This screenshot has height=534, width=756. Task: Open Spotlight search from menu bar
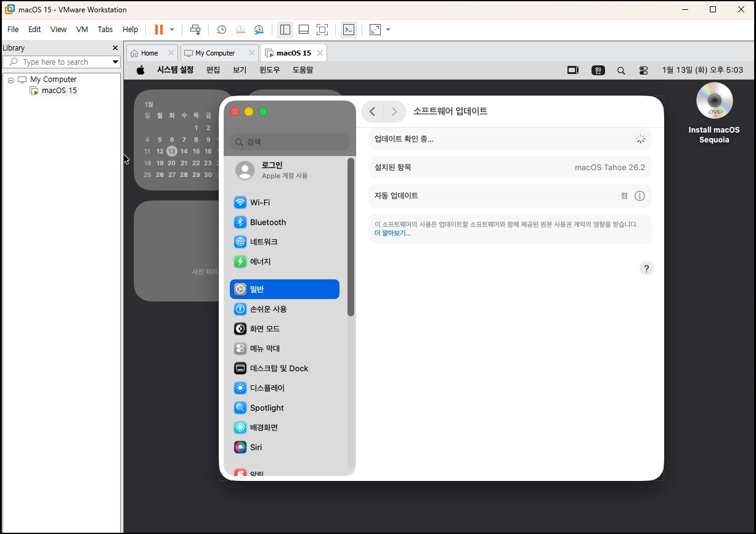[621, 70]
